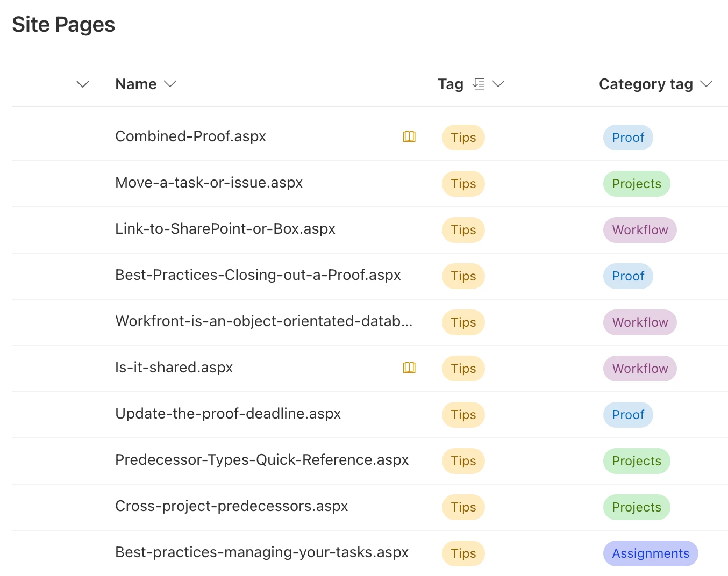Image resolution: width=728 pixels, height=576 pixels.
Task: Click Tips tag for Predecessor-Types-Quick-Reference.aspx
Action: coord(463,461)
